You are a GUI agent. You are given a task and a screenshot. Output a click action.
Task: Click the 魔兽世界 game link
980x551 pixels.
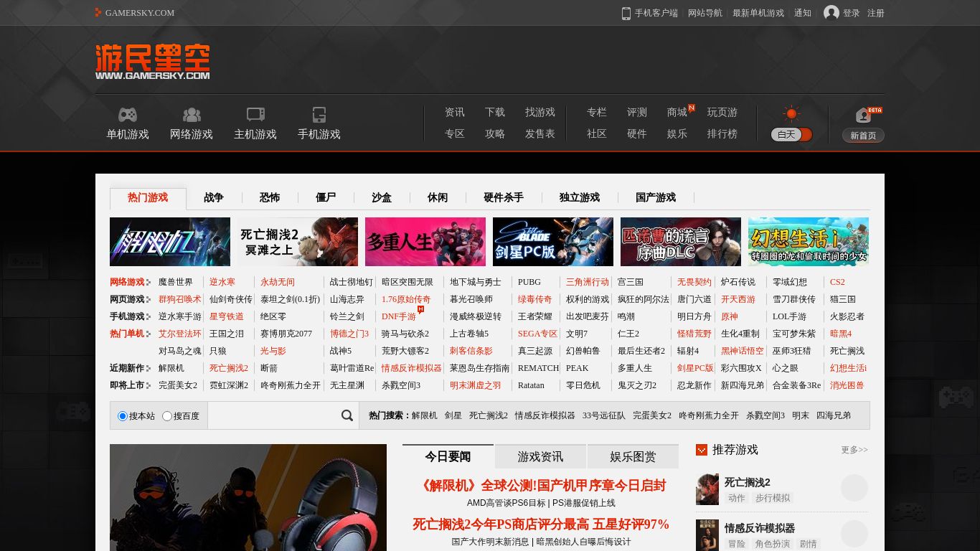tap(176, 282)
